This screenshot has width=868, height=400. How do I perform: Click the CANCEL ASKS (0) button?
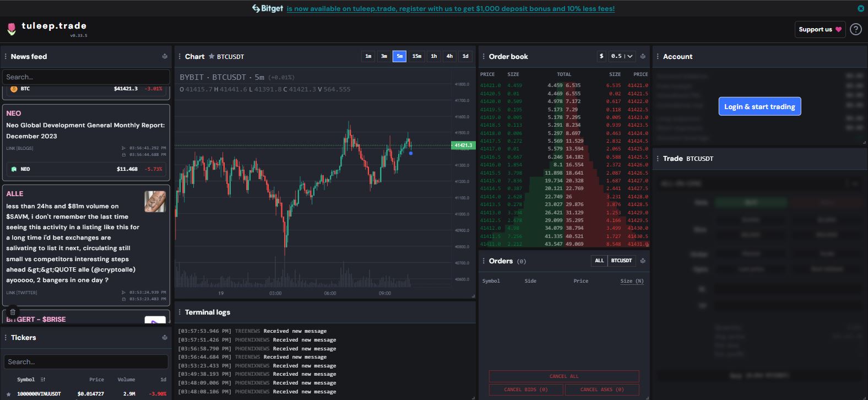click(602, 390)
